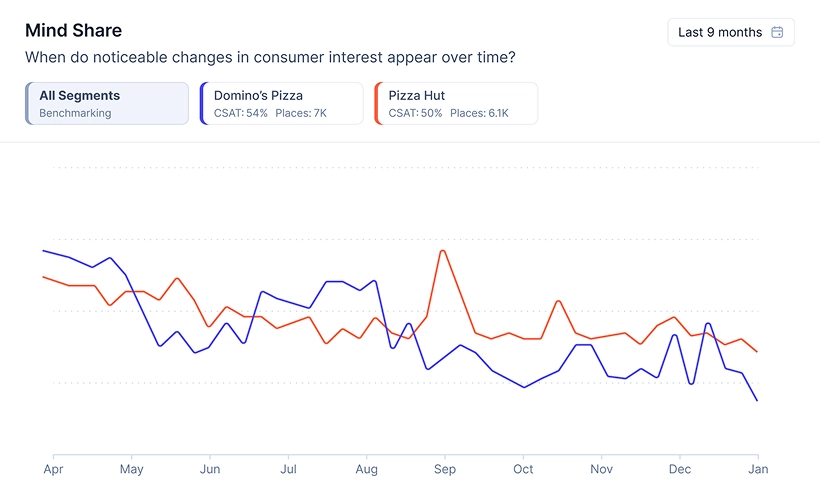
Task: Click the Aug label on the x-axis
Action: click(x=367, y=468)
